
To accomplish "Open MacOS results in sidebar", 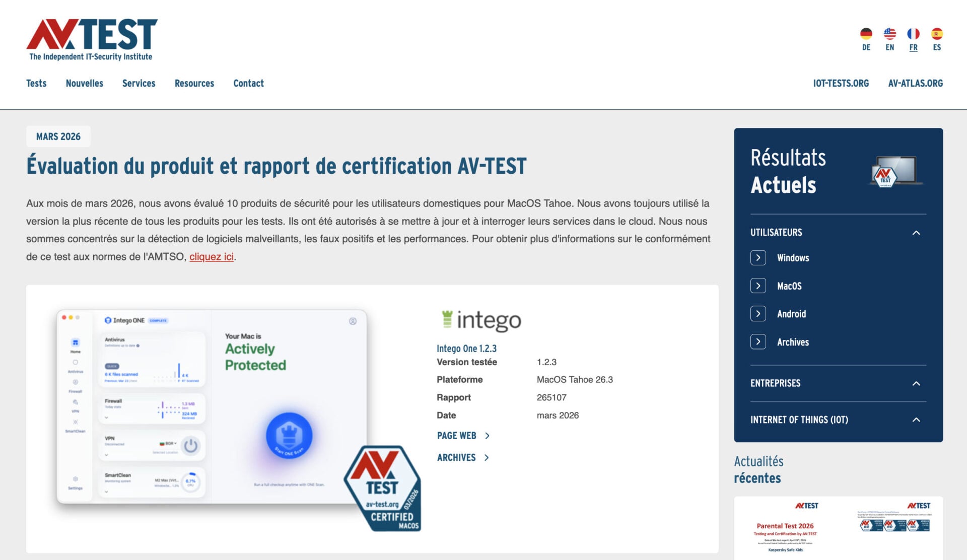I will pyautogui.click(x=789, y=286).
